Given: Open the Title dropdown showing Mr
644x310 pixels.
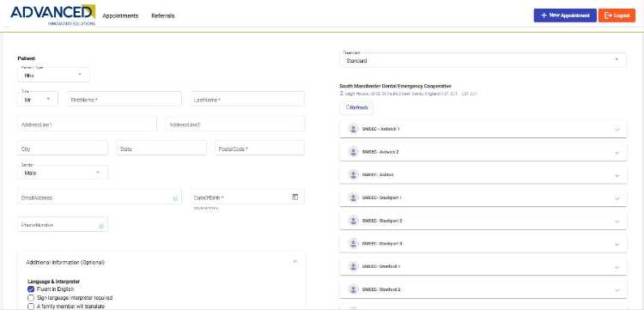Looking at the screenshot, I should coord(38,99).
